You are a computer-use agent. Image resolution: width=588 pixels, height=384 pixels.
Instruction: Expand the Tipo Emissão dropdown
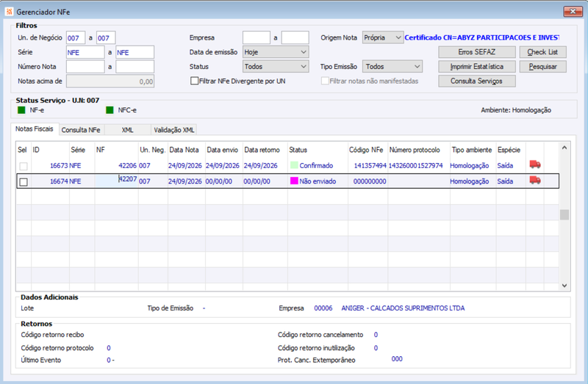(x=392, y=67)
